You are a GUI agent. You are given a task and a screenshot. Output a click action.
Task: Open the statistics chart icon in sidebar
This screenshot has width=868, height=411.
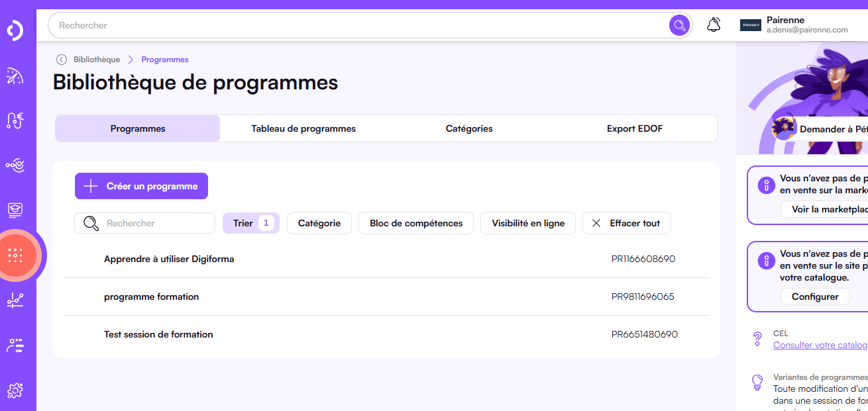pyautogui.click(x=15, y=300)
